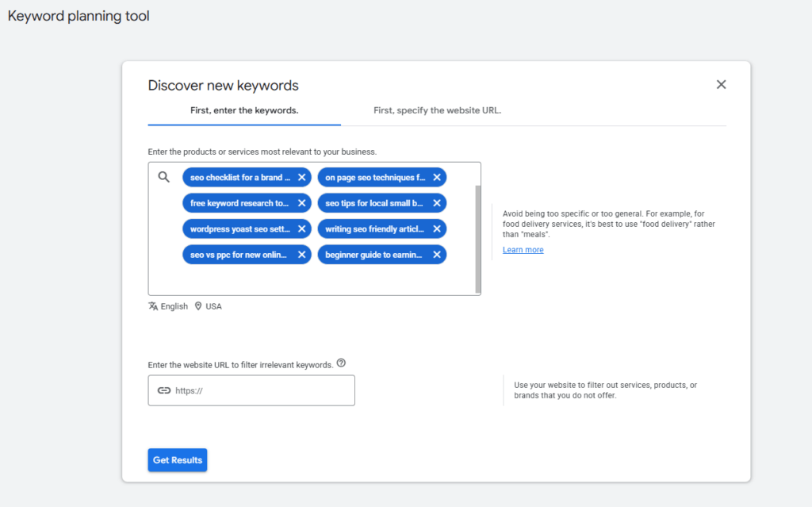Select the 'seo vs ppc for new onlin...' chip text
The width and height of the screenshot is (812, 507).
238,255
